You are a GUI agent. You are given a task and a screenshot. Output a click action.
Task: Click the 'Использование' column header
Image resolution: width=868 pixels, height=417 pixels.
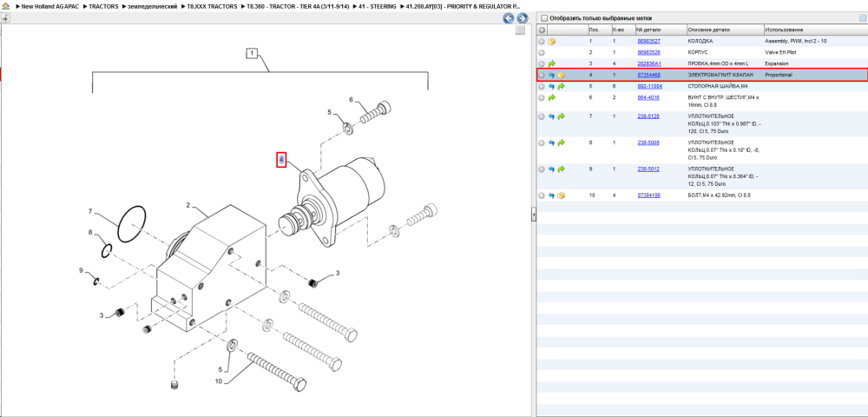click(784, 30)
